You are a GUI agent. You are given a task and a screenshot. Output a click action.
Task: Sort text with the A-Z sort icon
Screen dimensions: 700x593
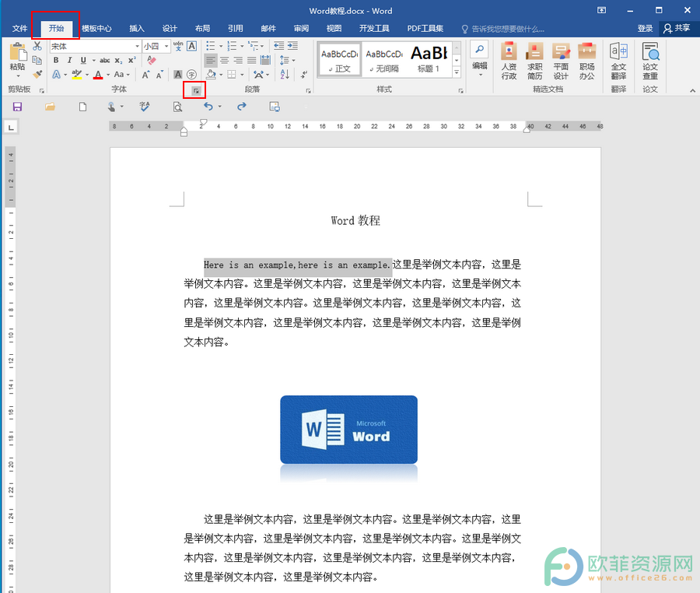pyautogui.click(x=285, y=75)
